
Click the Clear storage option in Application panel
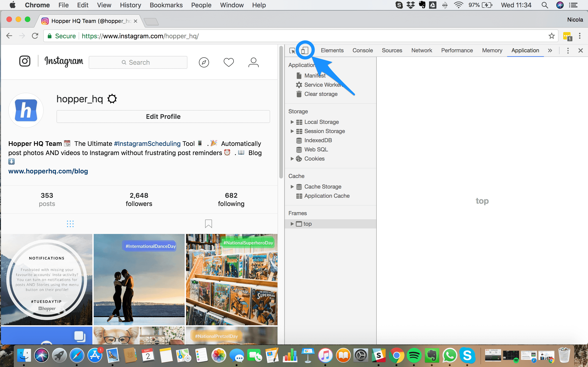point(320,93)
